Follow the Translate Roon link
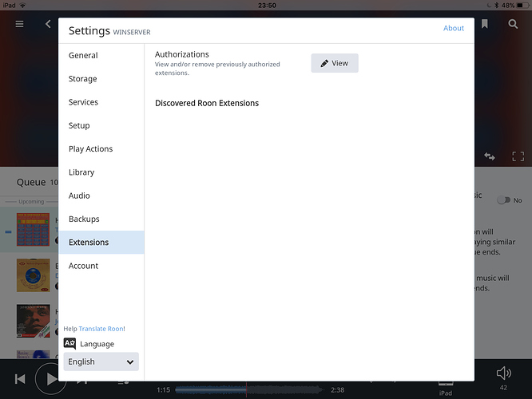This screenshot has height=399, width=532. click(101, 329)
